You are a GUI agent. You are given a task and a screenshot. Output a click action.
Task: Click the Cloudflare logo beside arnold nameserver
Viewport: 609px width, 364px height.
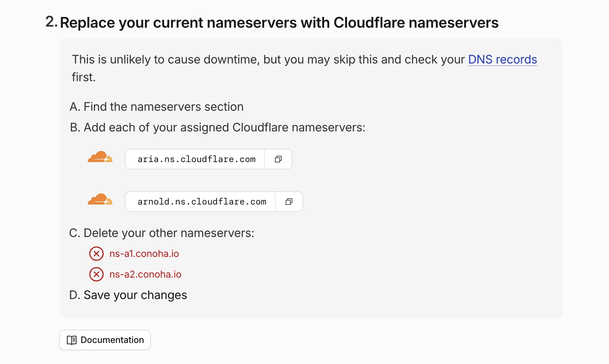click(100, 199)
